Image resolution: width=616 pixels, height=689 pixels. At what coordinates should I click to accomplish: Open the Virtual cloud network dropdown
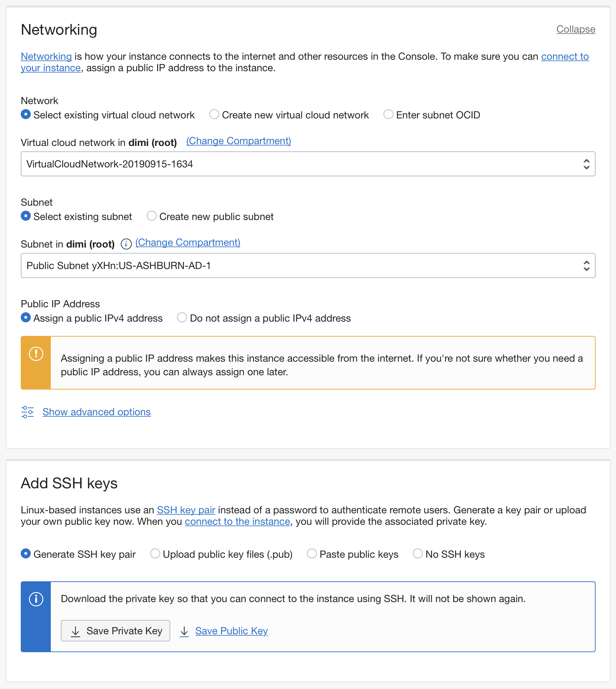point(308,164)
